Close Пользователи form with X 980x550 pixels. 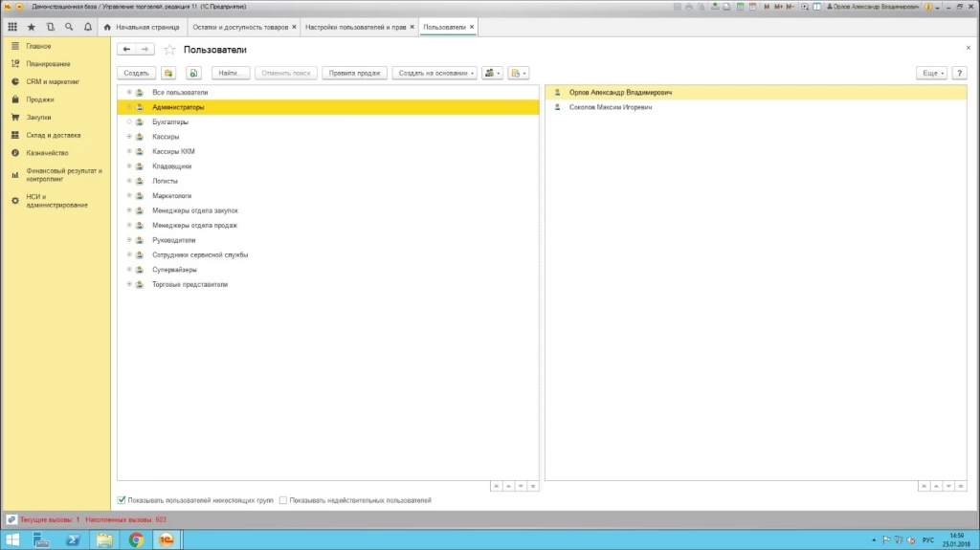coord(969,48)
